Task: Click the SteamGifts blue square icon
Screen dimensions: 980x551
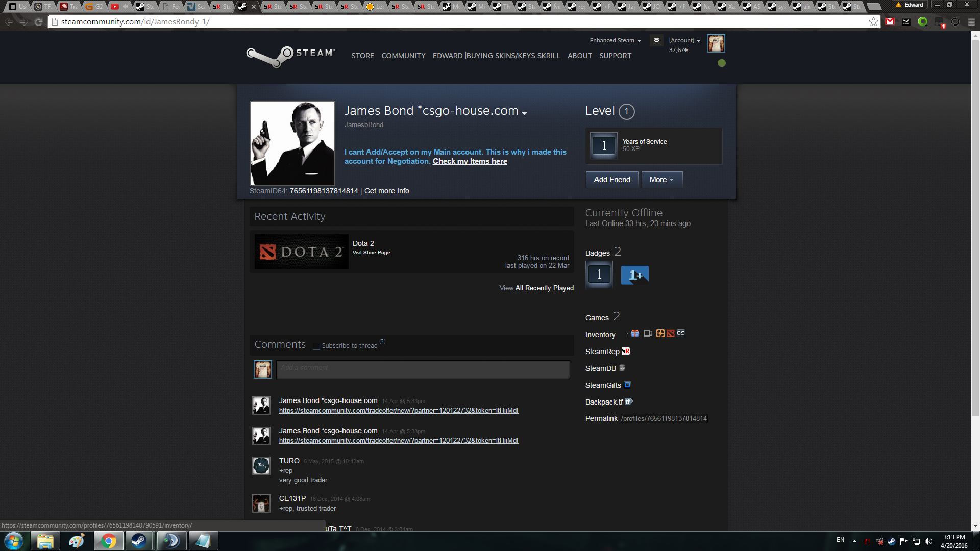Action: [x=628, y=385]
